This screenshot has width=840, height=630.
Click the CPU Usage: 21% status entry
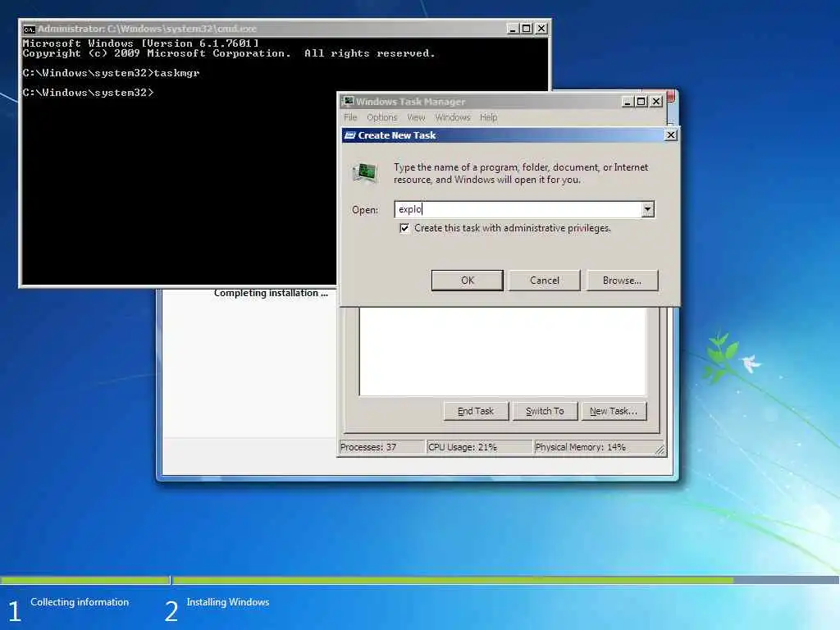pos(479,447)
